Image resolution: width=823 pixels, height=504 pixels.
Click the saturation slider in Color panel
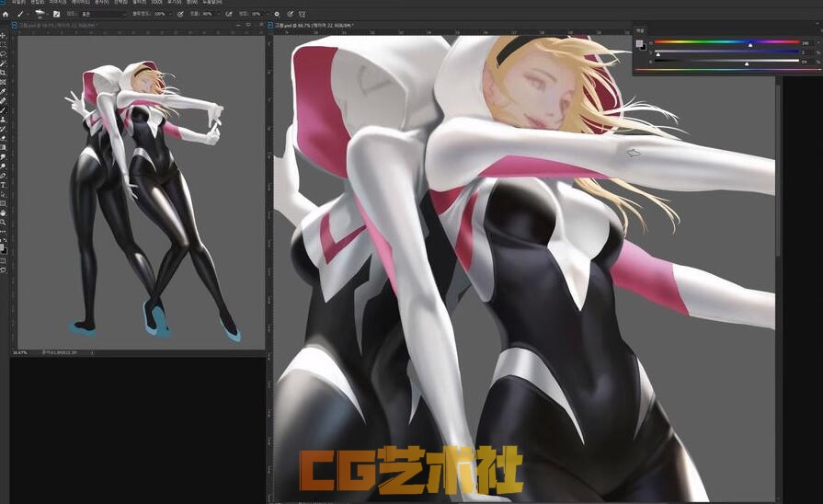pos(727,51)
